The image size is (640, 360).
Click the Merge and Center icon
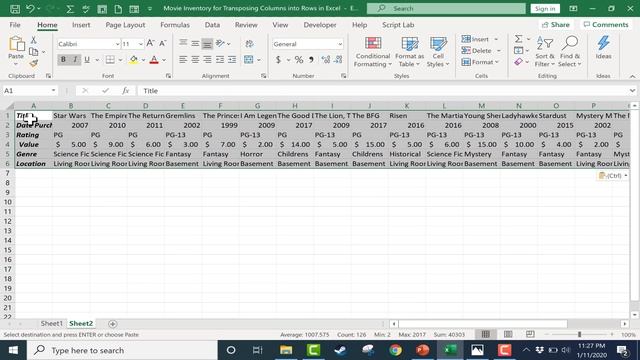point(249,60)
